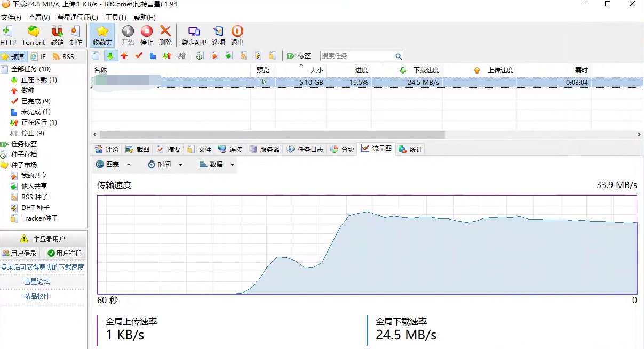Open the 彗星通行证(C) menu
Image resolution: width=644 pixels, height=349 pixels.
[78, 18]
